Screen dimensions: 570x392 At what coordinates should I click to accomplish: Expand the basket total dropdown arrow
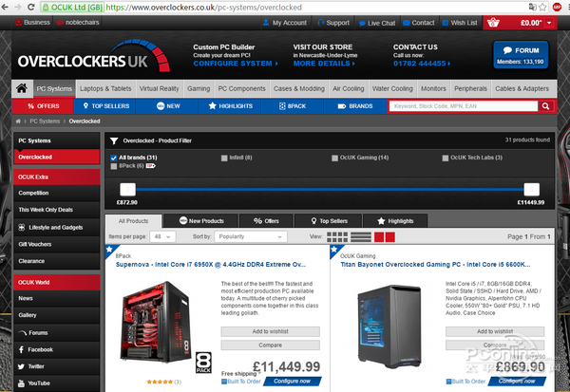click(x=549, y=23)
